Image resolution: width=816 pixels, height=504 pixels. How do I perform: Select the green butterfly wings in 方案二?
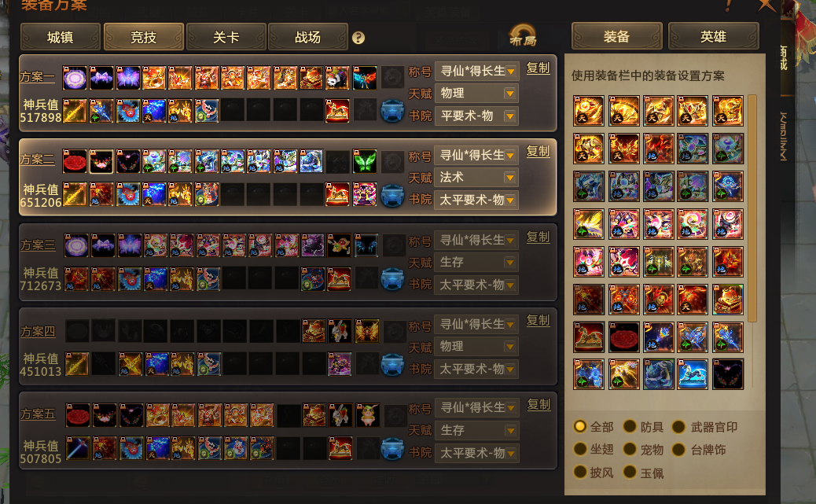pos(364,161)
